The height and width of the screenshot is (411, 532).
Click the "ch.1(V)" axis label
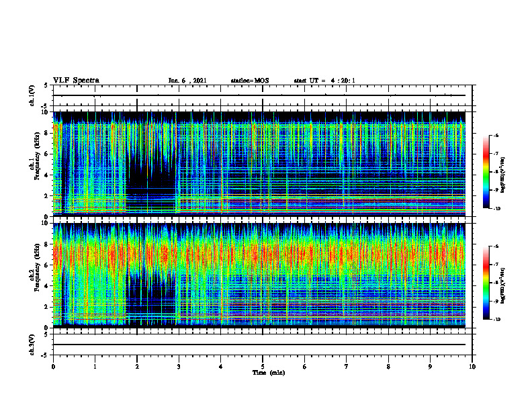tap(32, 95)
